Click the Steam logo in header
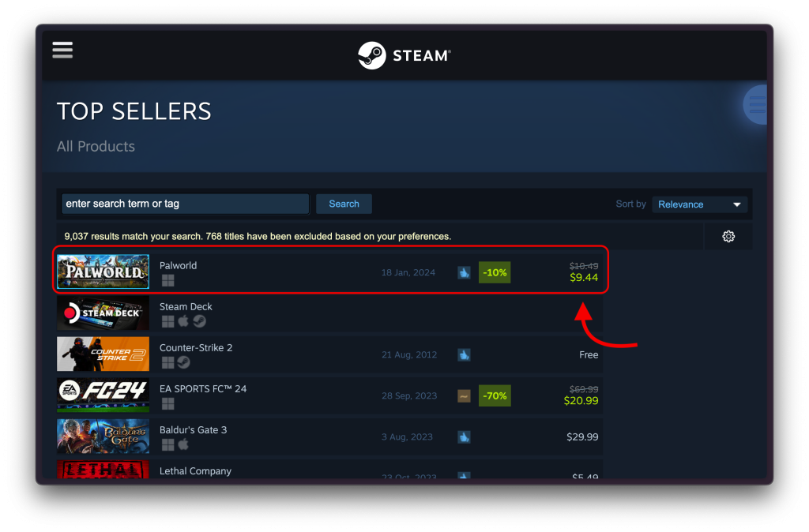This screenshot has height=532, width=809. coord(404,55)
